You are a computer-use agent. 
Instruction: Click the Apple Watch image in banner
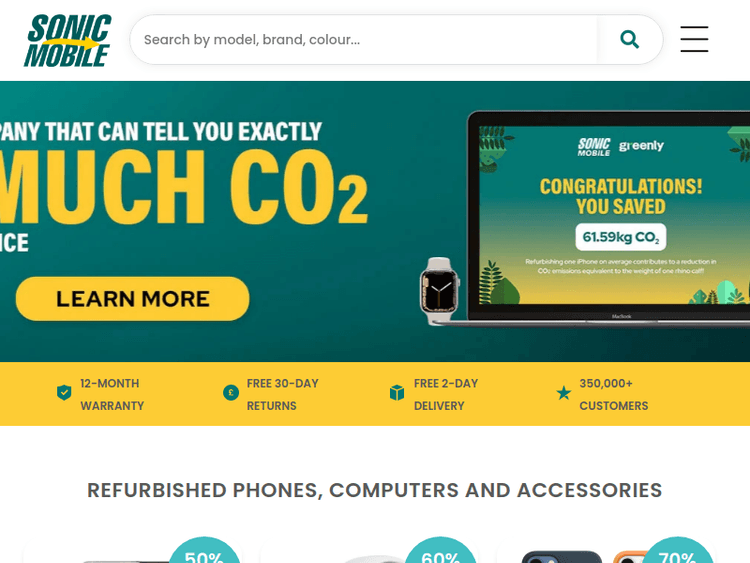[x=440, y=290]
